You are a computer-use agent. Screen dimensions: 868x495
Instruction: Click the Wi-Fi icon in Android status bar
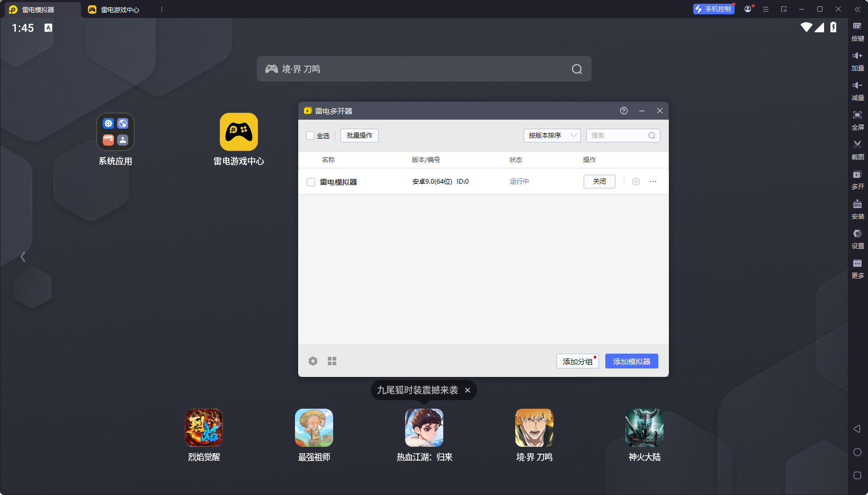pos(807,27)
